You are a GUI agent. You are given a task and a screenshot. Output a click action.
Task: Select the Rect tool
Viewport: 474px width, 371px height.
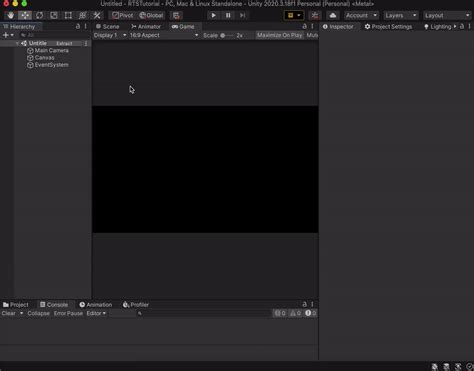point(68,15)
